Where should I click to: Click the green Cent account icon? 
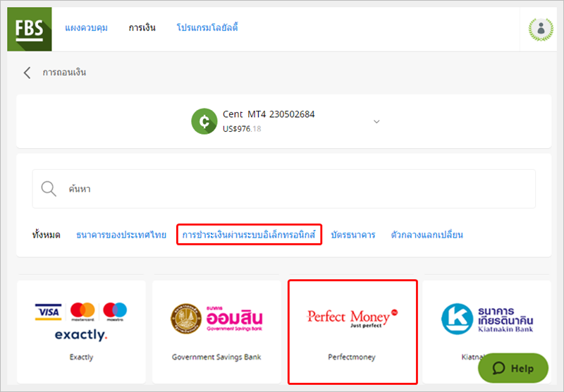(x=204, y=121)
